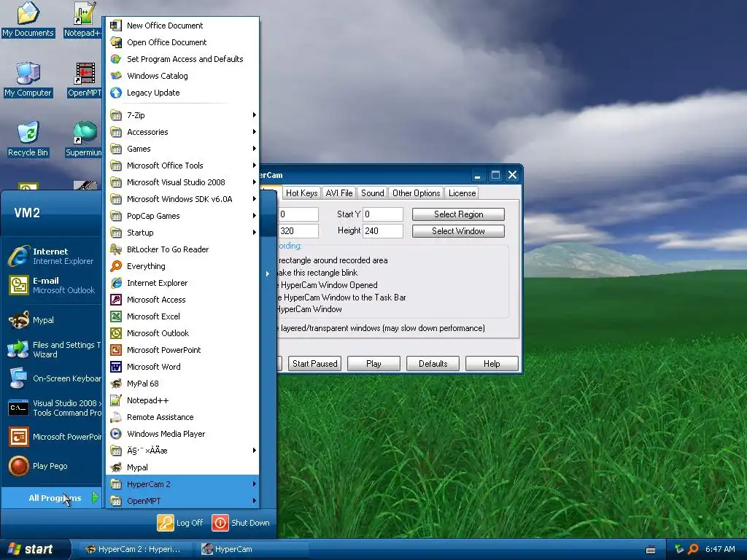Expand the PopCap Games submenu
747x560 pixels.
pyautogui.click(x=182, y=216)
